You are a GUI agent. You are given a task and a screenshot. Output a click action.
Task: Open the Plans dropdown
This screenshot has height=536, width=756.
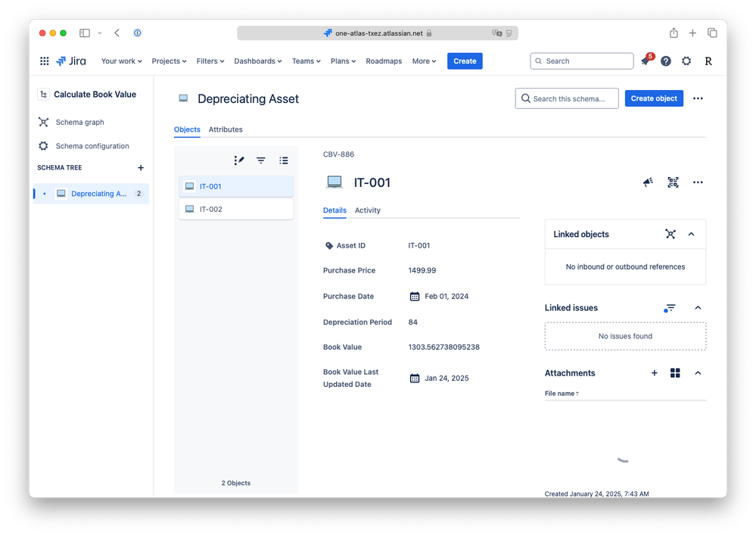344,61
